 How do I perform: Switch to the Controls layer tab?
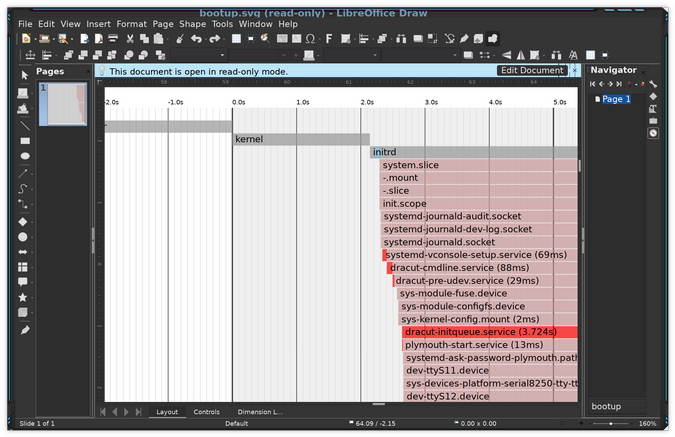[x=206, y=412]
